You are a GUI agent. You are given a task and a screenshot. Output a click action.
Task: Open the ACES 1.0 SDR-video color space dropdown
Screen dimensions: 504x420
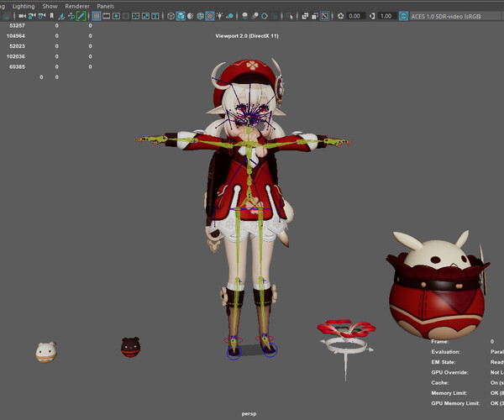(x=457, y=16)
